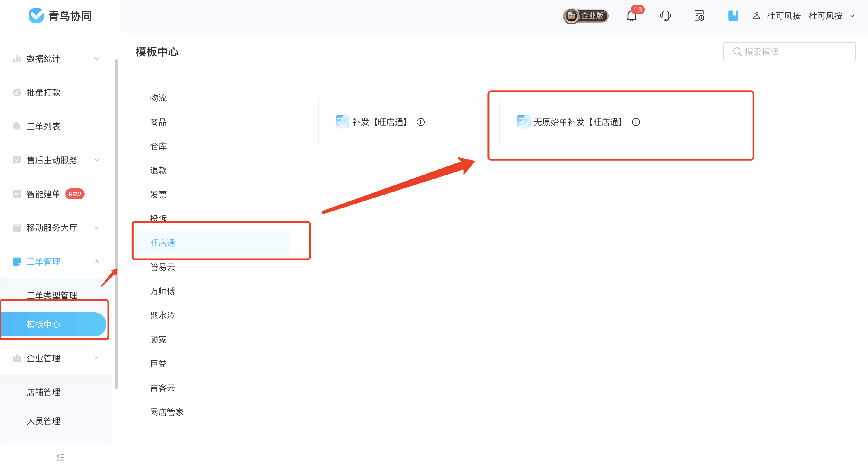868x470 pixels.
Task: Click the 搜索模板 search field
Action: (x=789, y=52)
